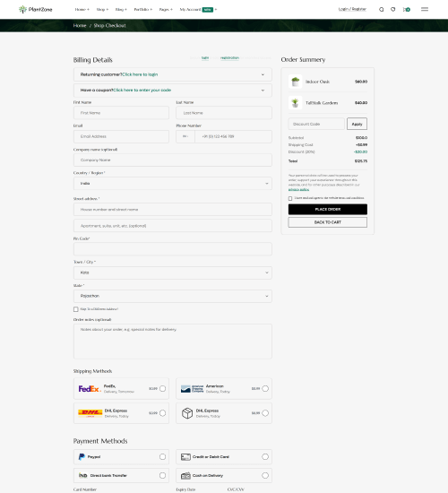Open the privacy policy link

coord(298,190)
